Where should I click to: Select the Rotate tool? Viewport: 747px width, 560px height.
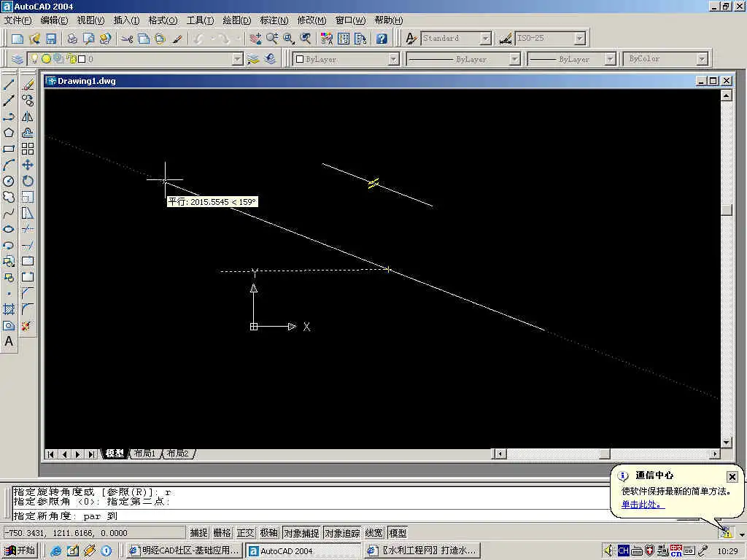(x=28, y=181)
